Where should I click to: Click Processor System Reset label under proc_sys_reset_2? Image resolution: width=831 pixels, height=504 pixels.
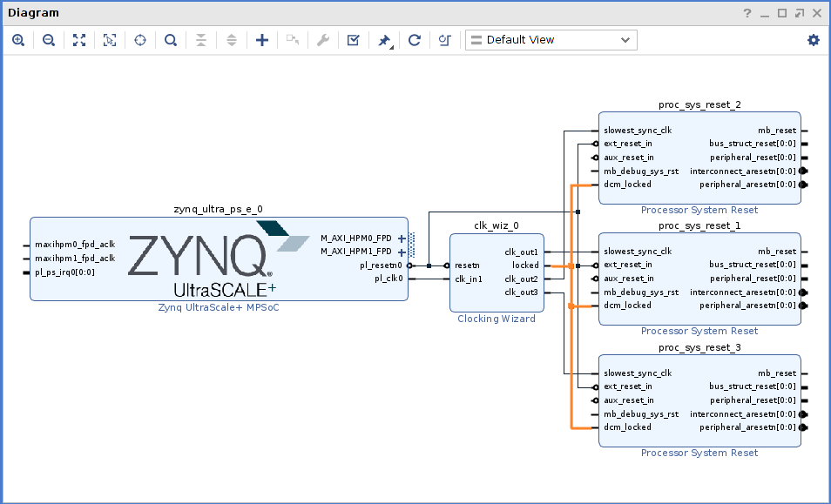[x=699, y=210]
